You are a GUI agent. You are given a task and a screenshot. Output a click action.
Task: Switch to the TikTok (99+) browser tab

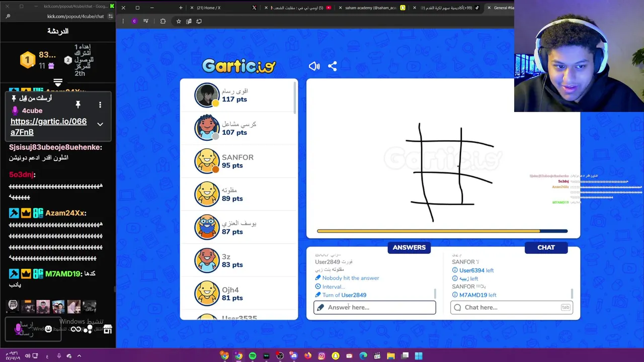(x=445, y=8)
